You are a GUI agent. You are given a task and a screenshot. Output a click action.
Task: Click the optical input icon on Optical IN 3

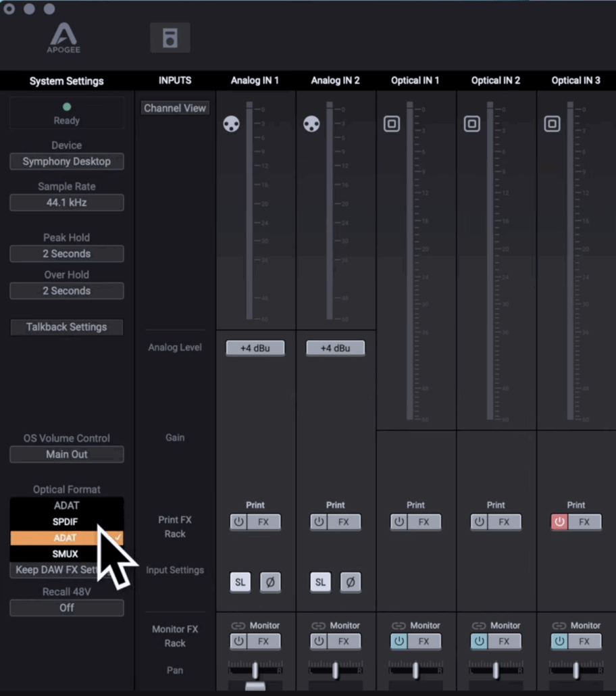(x=552, y=124)
